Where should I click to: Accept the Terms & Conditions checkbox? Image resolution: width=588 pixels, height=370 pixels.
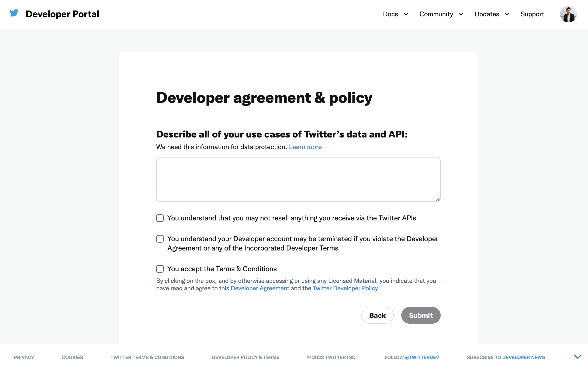tap(160, 269)
